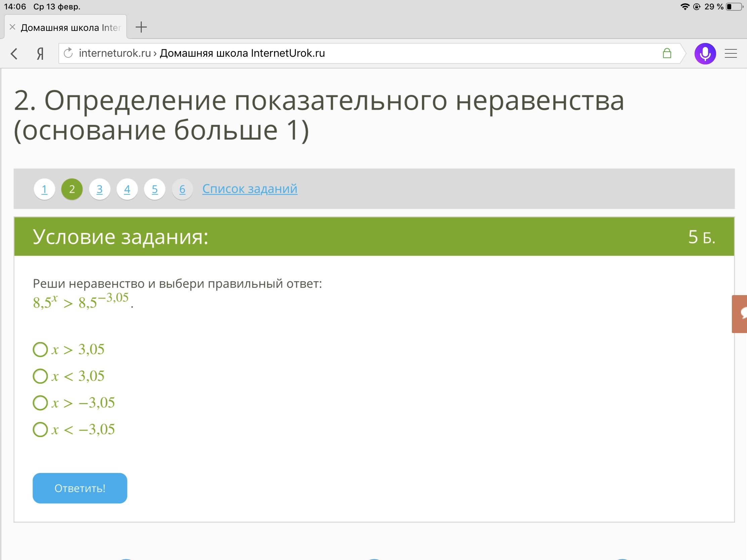
Task: Activate Alice voice microphone button
Action: pyautogui.click(x=705, y=53)
